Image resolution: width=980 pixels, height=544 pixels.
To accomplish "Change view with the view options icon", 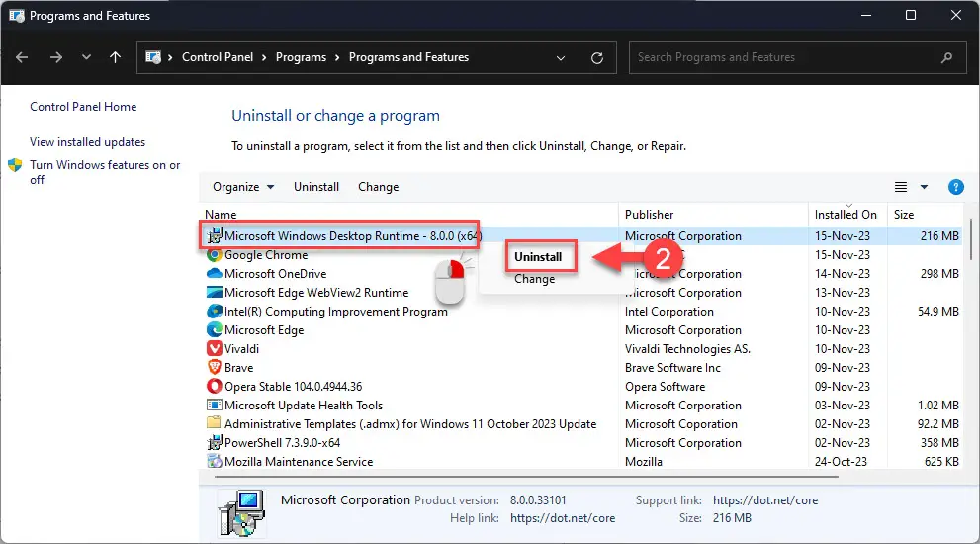I will [x=901, y=187].
